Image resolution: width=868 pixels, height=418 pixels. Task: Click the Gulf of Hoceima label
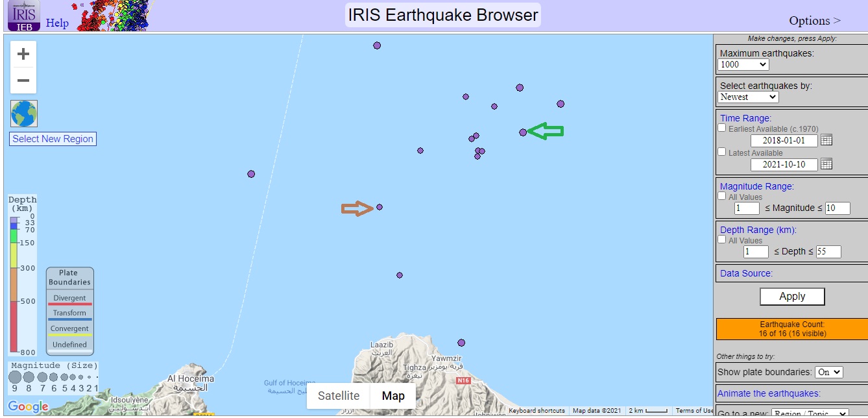290,387
